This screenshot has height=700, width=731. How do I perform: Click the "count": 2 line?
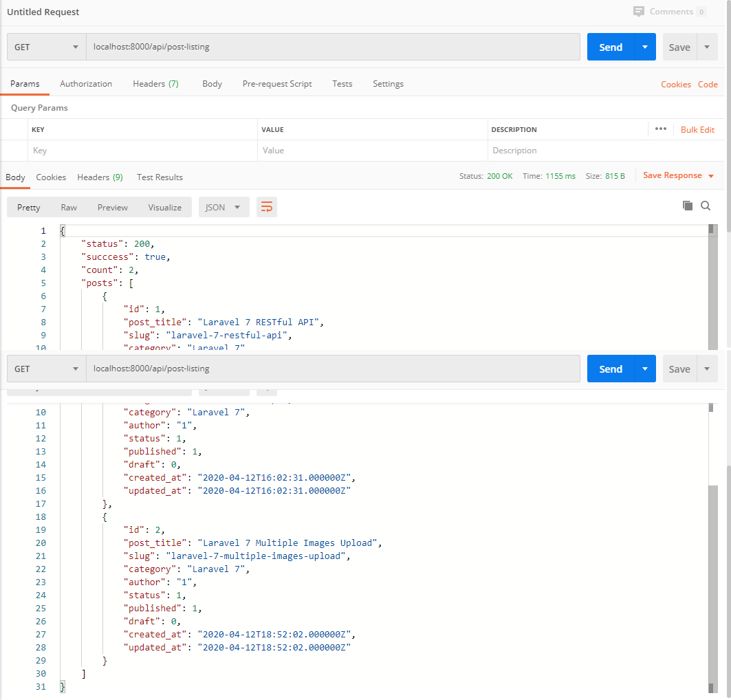pos(109,270)
